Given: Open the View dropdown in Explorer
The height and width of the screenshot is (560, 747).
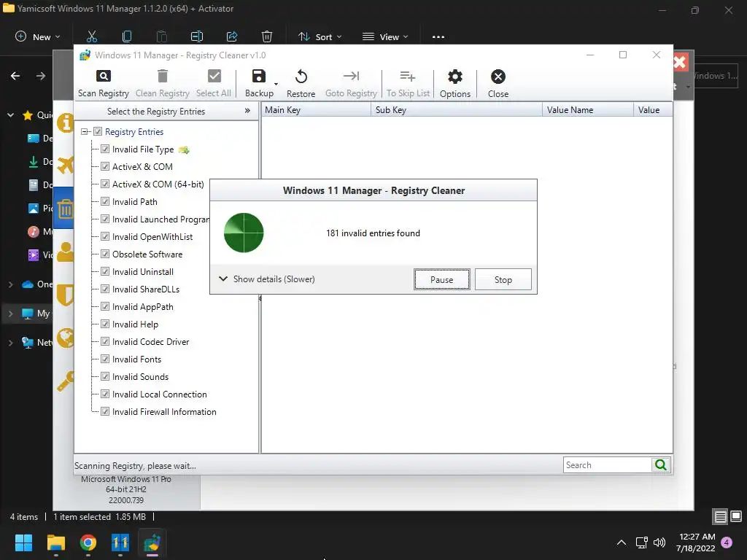Looking at the screenshot, I should tap(385, 36).
